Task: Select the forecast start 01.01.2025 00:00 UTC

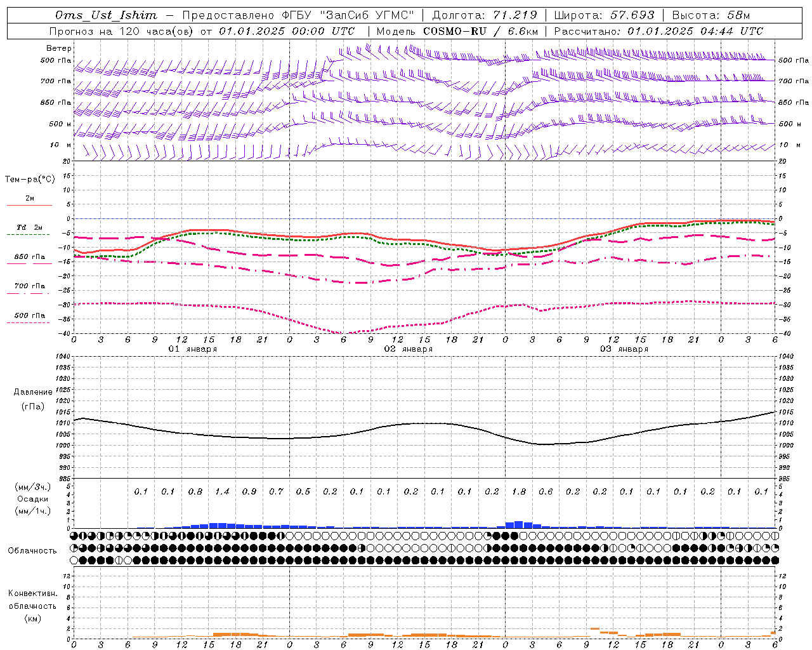Action: 287,31
